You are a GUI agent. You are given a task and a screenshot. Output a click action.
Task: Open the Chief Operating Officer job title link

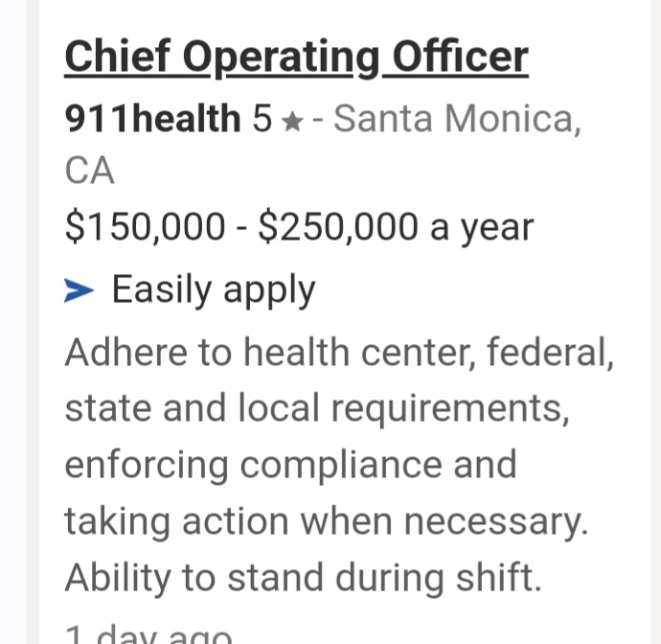point(296,57)
